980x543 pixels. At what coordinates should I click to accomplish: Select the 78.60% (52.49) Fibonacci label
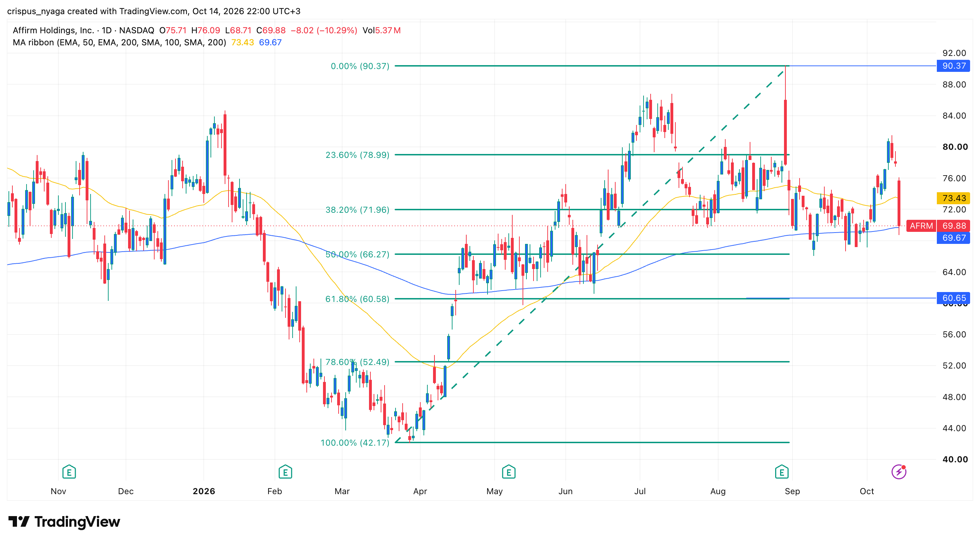357,362
